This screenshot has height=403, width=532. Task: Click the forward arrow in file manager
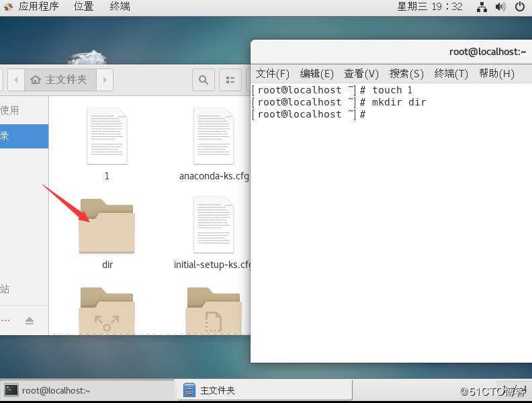[105, 80]
